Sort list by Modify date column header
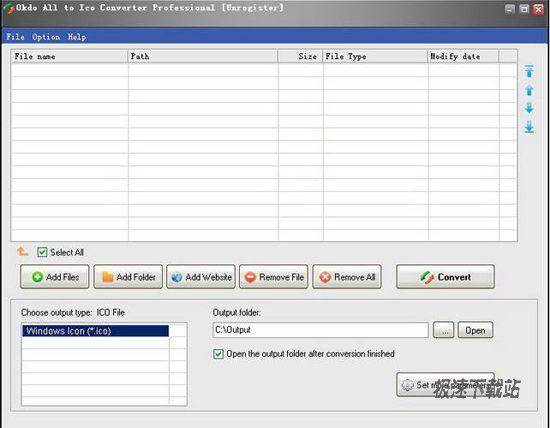 tap(463, 56)
